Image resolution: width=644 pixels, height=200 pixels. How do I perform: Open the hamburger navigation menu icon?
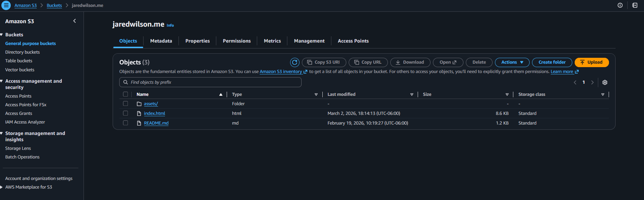(x=6, y=6)
